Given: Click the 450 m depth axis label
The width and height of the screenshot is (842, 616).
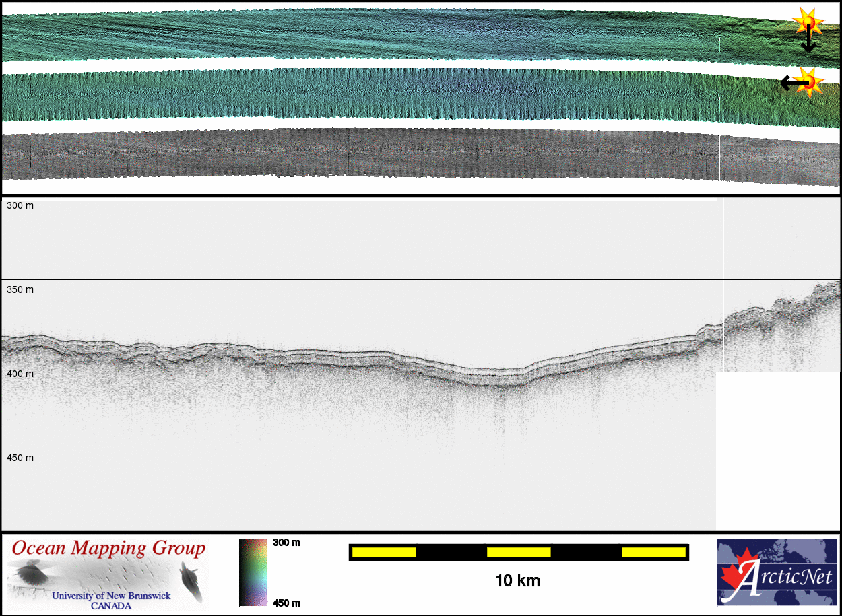Looking at the screenshot, I should tap(20, 458).
